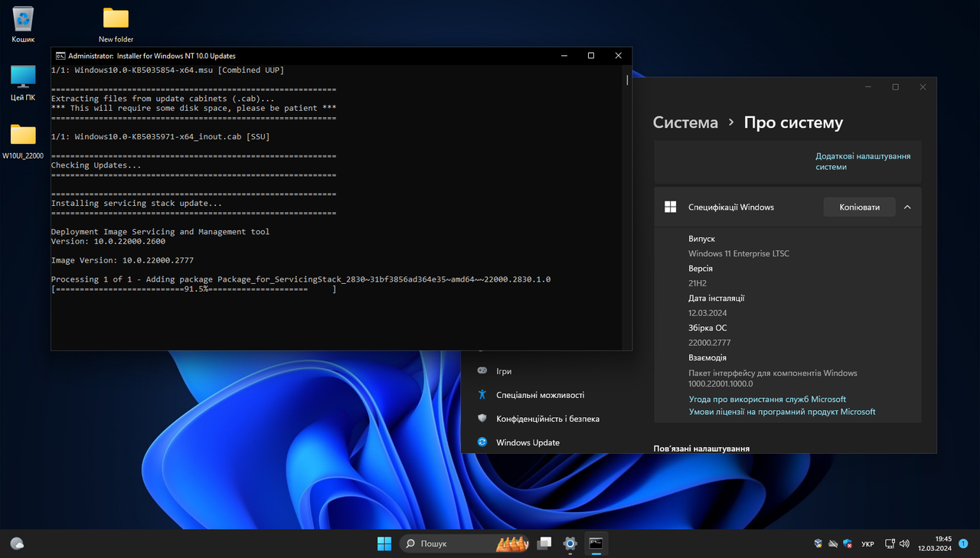Select the Command Prompt taskbar icon
The height and width of the screenshot is (558, 980).
tap(596, 543)
